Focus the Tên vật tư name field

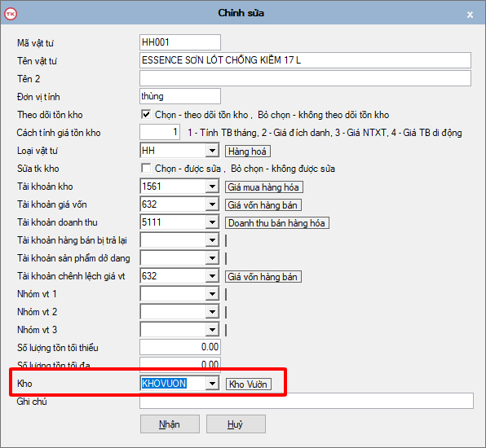coord(305,60)
